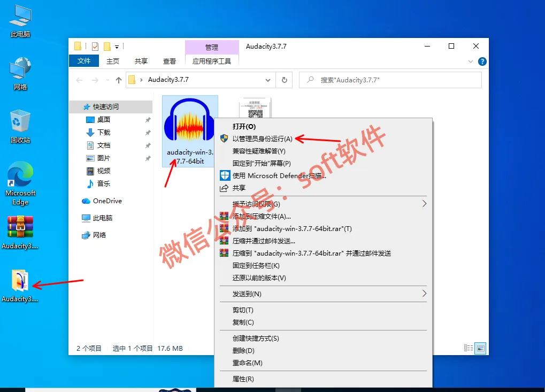The height and width of the screenshot is (392, 545).
Task: Switch to details view layout icon
Action: click(x=468, y=348)
